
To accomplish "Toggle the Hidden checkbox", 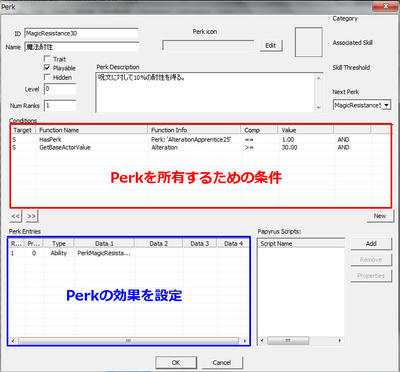I will pyautogui.click(x=47, y=77).
